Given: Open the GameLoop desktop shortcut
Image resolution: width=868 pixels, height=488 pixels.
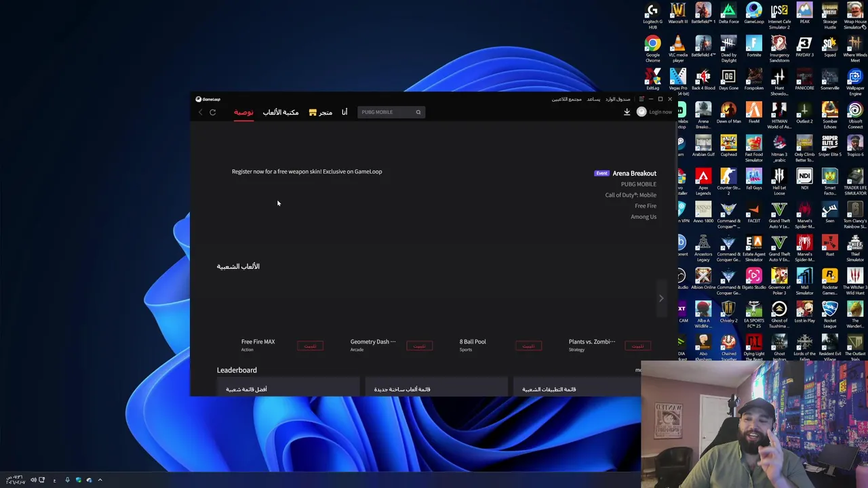Looking at the screenshot, I should 753,14.
